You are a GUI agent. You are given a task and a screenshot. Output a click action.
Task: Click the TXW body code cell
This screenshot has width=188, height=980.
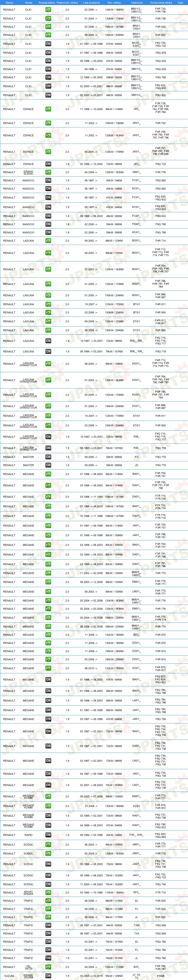[x=137, y=925]
